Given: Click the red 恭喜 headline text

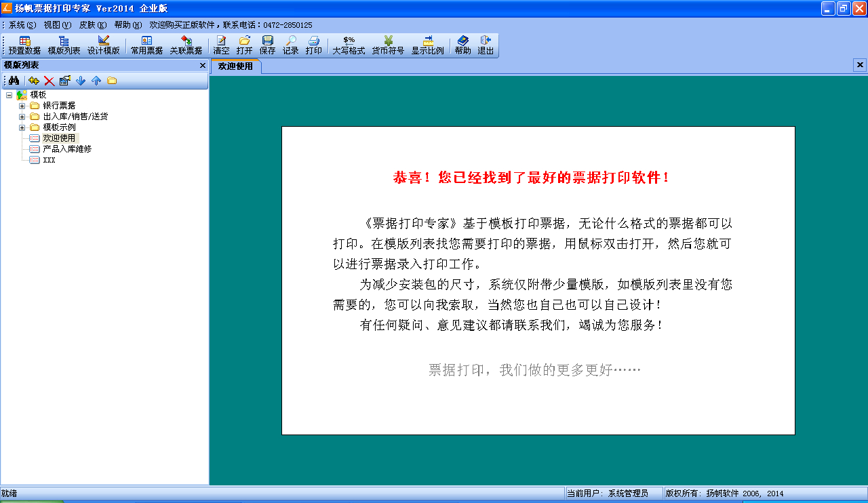Looking at the screenshot, I should coord(532,178).
